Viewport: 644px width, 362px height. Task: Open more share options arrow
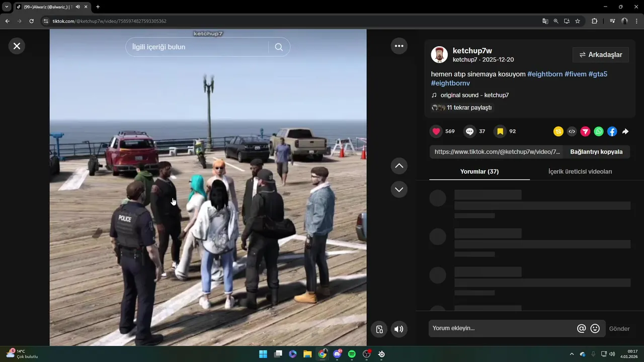pos(625,131)
